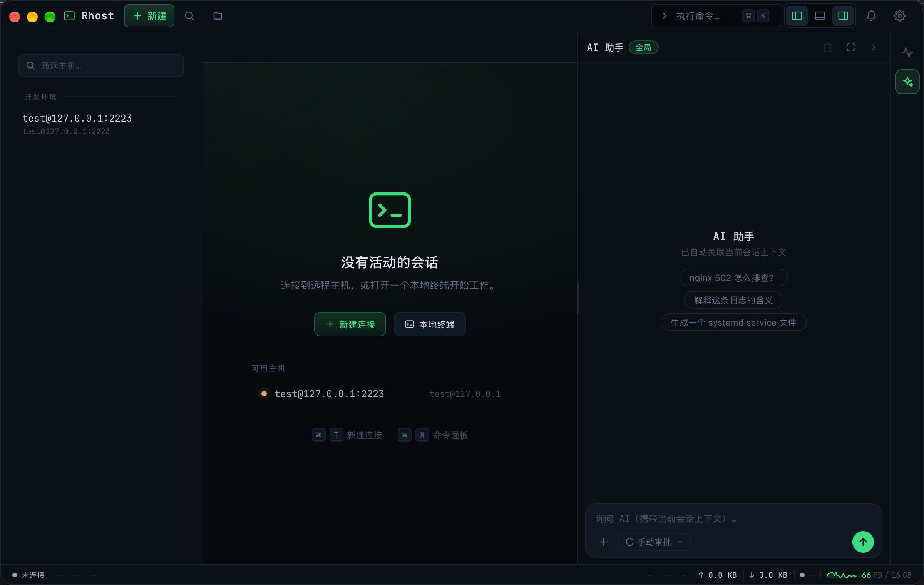Click the search magnifier icon in title bar

[189, 16]
